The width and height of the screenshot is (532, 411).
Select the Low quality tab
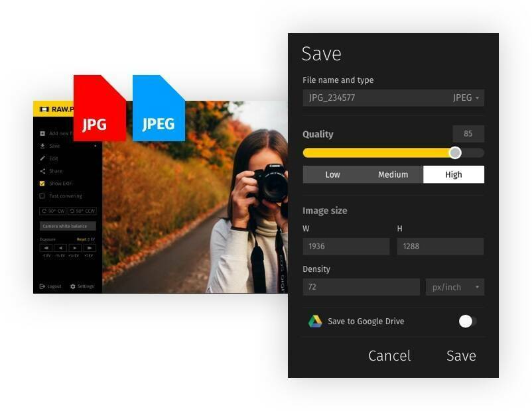[333, 174]
